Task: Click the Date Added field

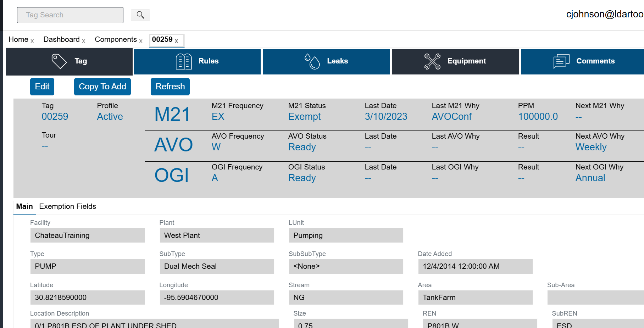Action: [475, 266]
